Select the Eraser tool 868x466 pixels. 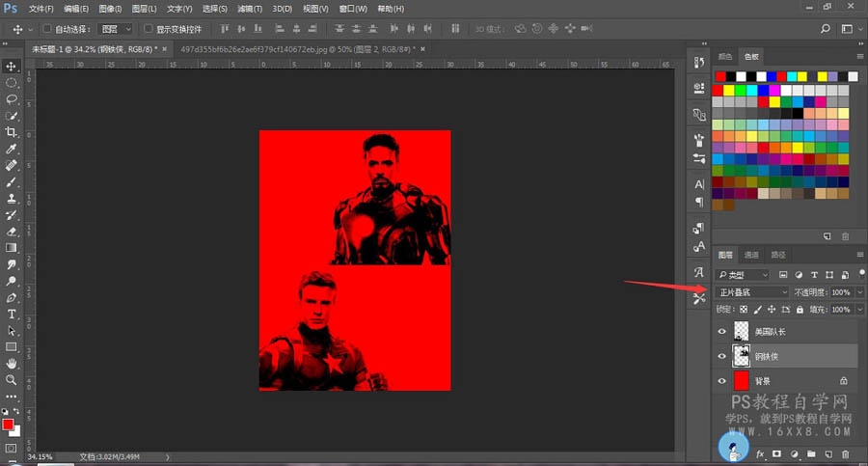[11, 232]
